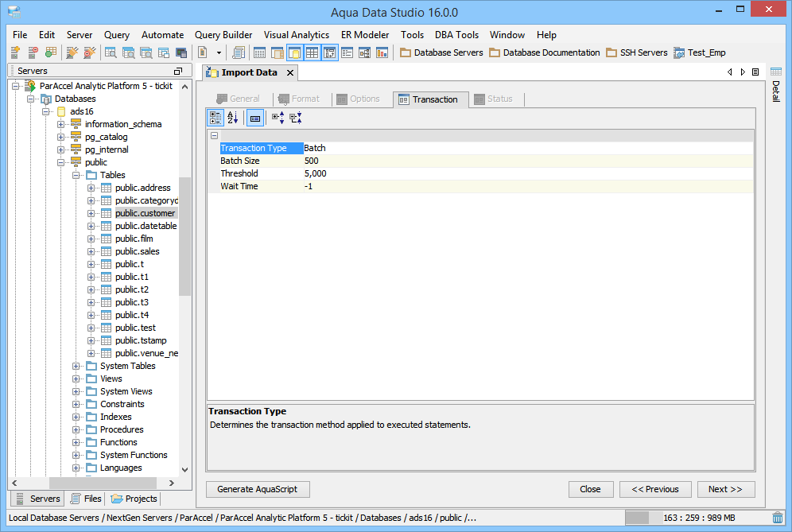Image resolution: width=792 pixels, height=532 pixels.
Task: Click the scroll tabs left arrow icon
Action: tap(729, 72)
